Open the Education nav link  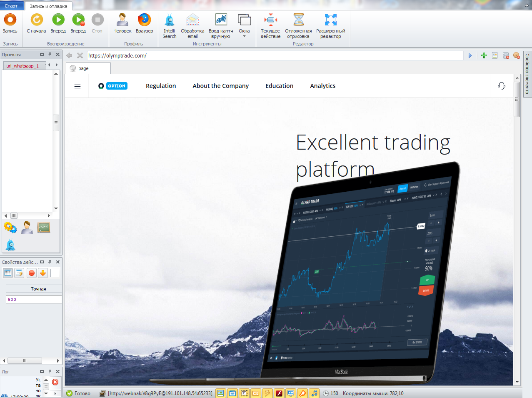point(280,86)
